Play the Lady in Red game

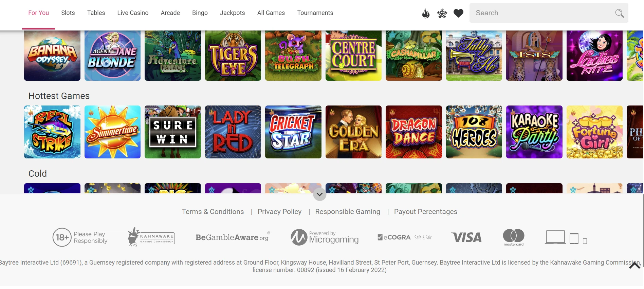[x=233, y=132]
